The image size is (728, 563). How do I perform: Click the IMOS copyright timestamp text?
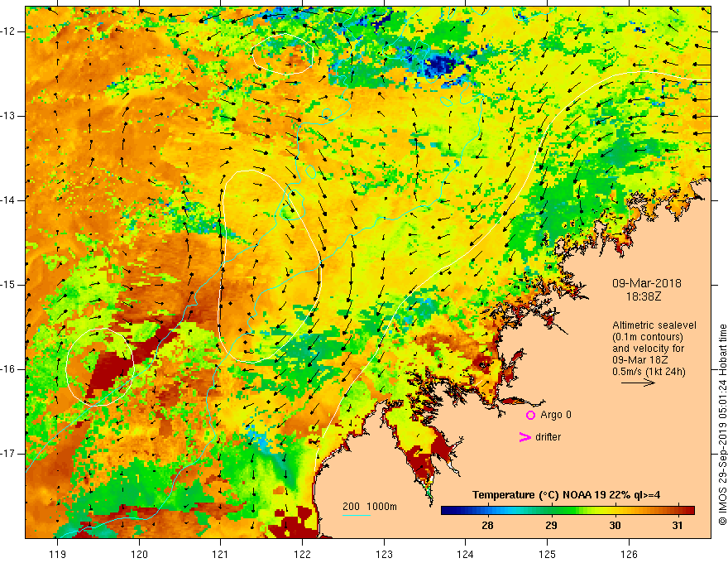(x=722, y=425)
